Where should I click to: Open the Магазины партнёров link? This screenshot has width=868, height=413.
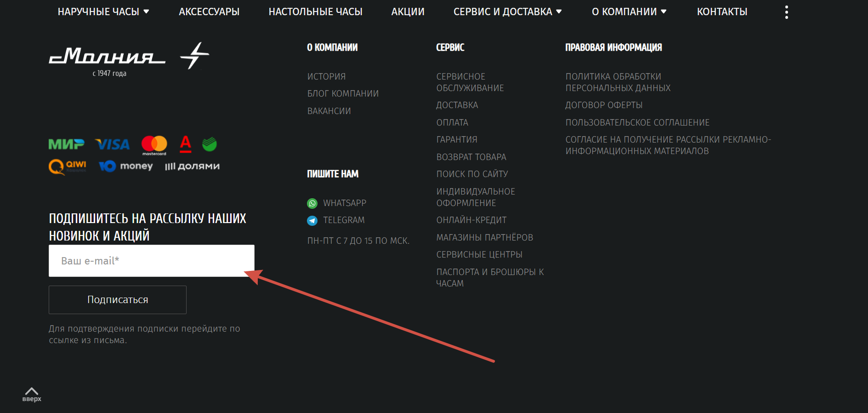(x=485, y=237)
